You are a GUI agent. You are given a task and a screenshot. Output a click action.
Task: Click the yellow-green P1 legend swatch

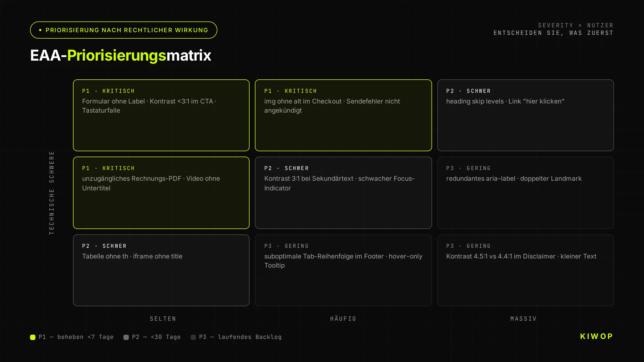(x=33, y=337)
